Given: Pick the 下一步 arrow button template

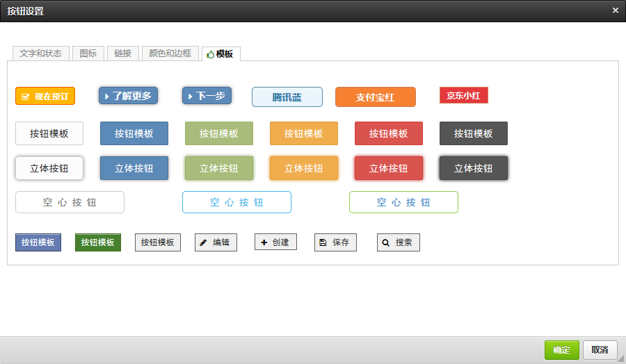Looking at the screenshot, I should (207, 96).
